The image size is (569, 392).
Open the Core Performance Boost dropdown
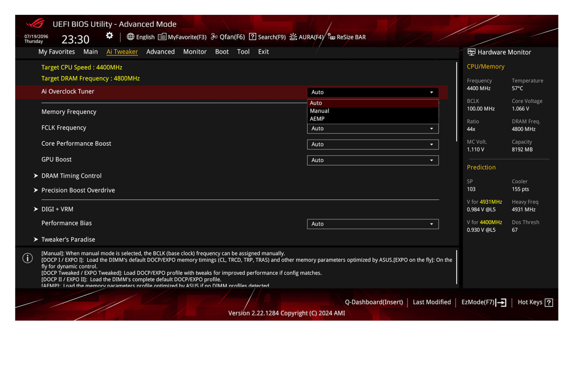tap(373, 144)
